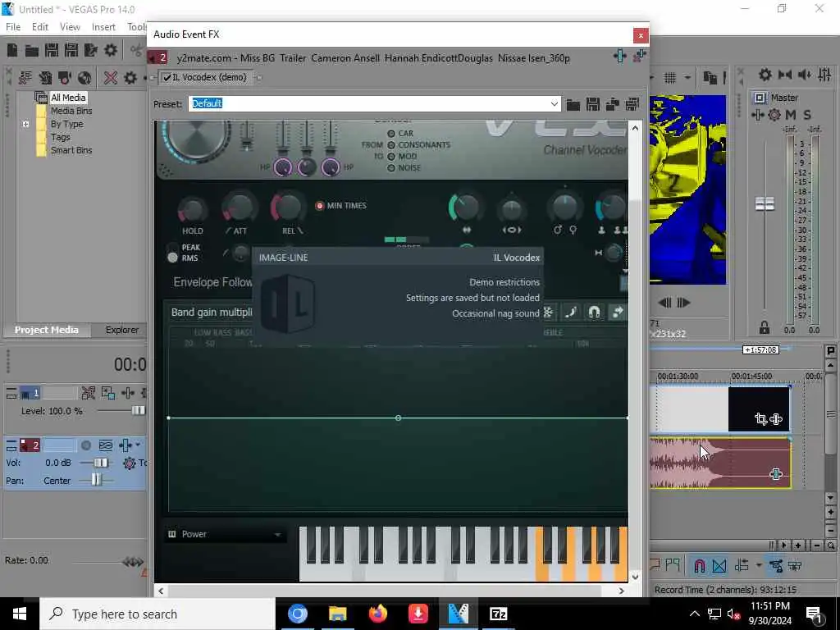840x630 pixels.
Task: Open the Preset dropdown arrow
Action: coord(554,104)
